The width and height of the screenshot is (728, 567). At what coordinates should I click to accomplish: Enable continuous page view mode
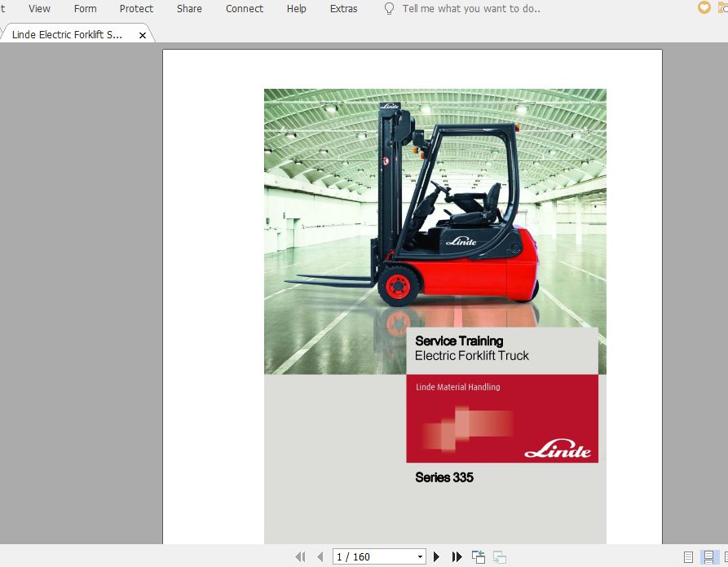point(708,557)
